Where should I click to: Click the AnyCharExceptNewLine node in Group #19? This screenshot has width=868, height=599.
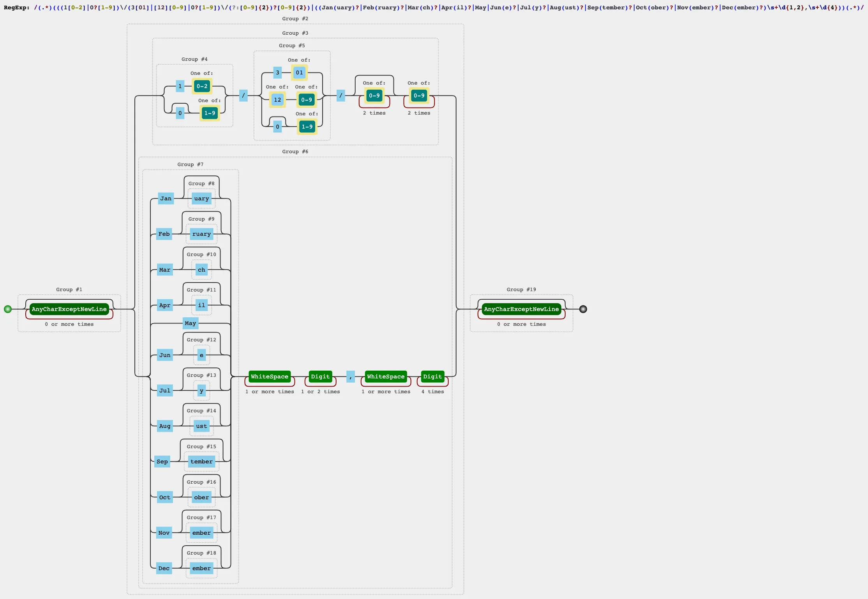click(x=521, y=309)
